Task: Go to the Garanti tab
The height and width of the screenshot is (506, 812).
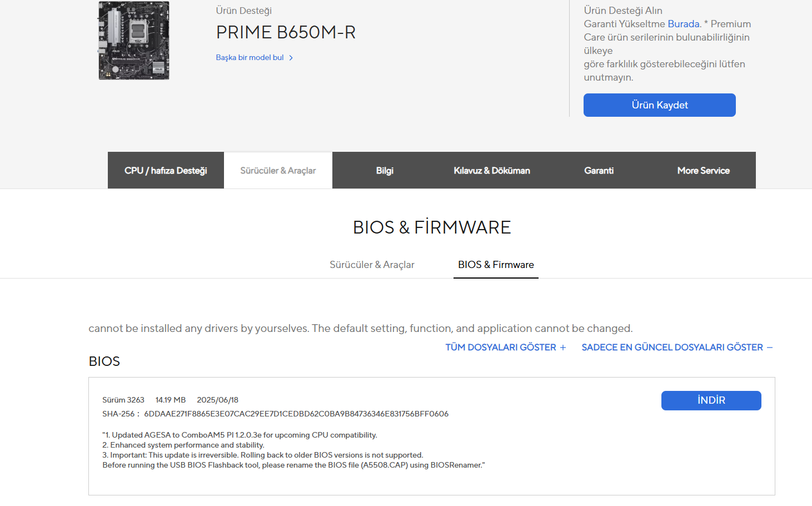Action: [x=599, y=170]
